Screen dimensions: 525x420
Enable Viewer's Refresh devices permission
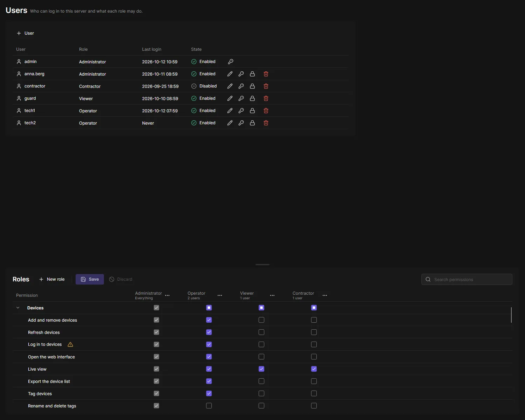(261, 332)
